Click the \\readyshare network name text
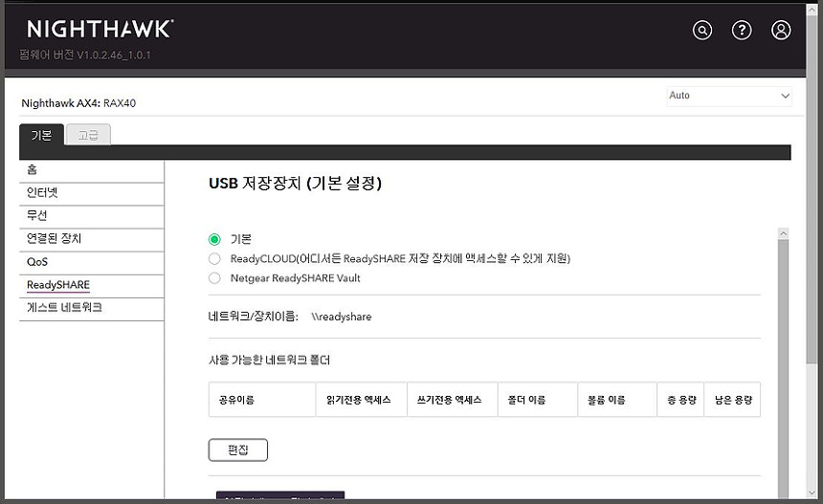This screenshot has height=504, width=823. pos(342,317)
